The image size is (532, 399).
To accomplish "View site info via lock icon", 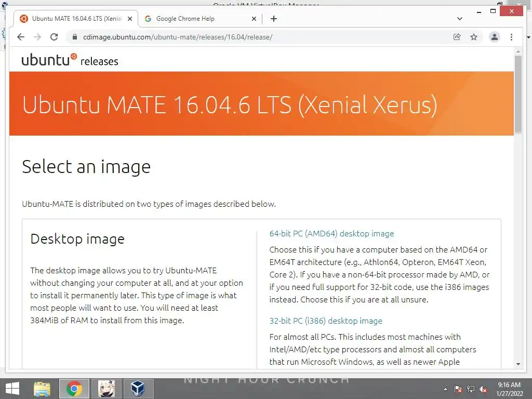I will pyautogui.click(x=75, y=37).
